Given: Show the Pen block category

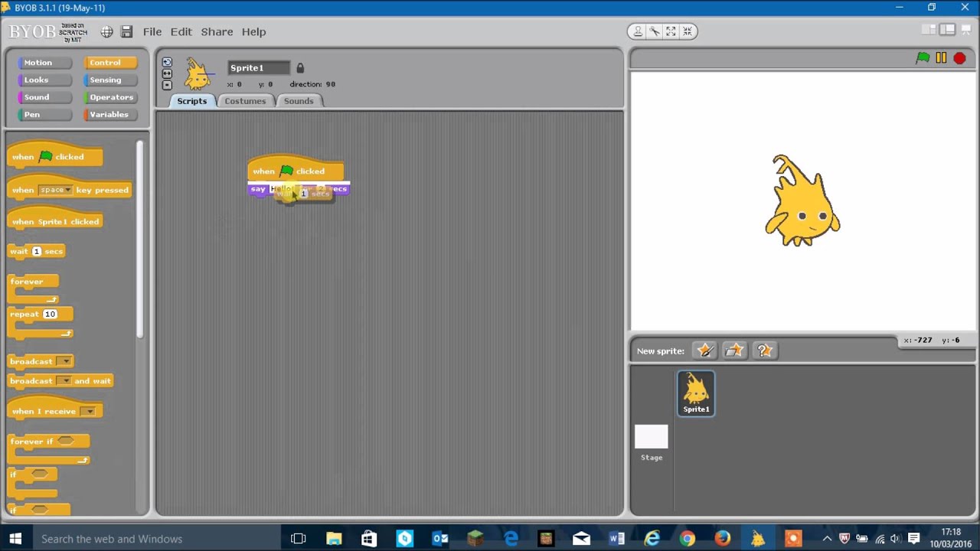Looking at the screenshot, I should click(x=44, y=114).
